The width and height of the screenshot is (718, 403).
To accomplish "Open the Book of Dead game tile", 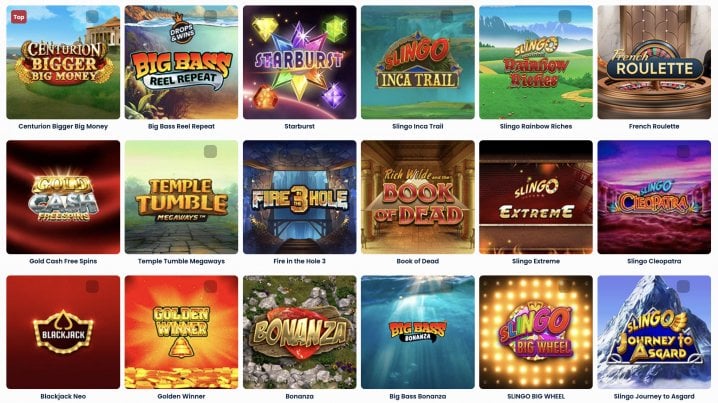I will point(418,197).
